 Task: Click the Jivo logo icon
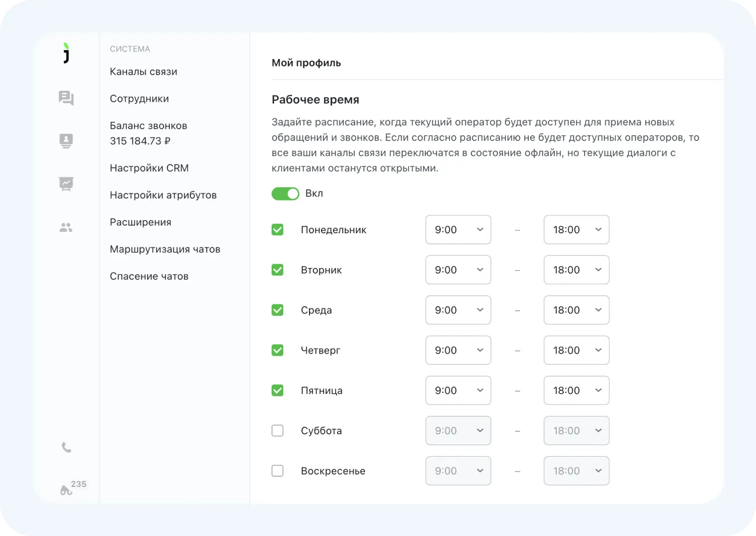click(x=66, y=53)
